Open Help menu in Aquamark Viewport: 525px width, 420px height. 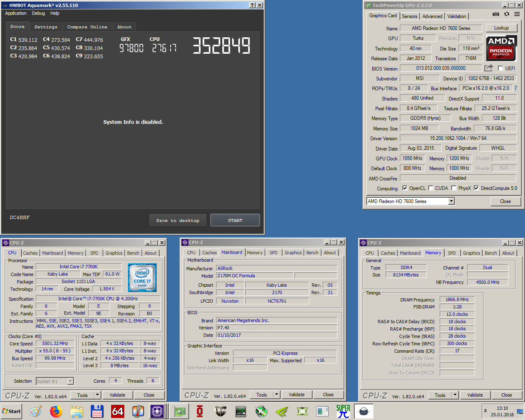click(x=55, y=13)
